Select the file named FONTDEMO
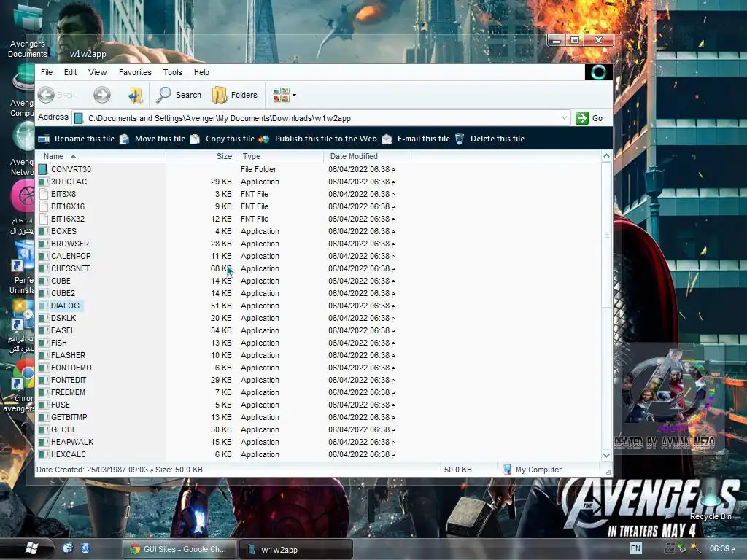Image resolution: width=747 pixels, height=560 pixels. (71, 367)
